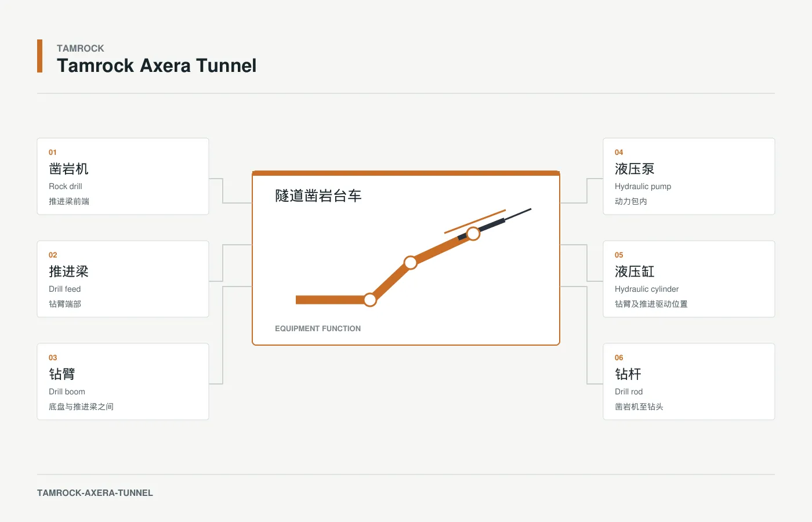Viewport: 812px width, 522px height.
Task: Click the Hydraulic cylinder English label
Action: (647, 289)
